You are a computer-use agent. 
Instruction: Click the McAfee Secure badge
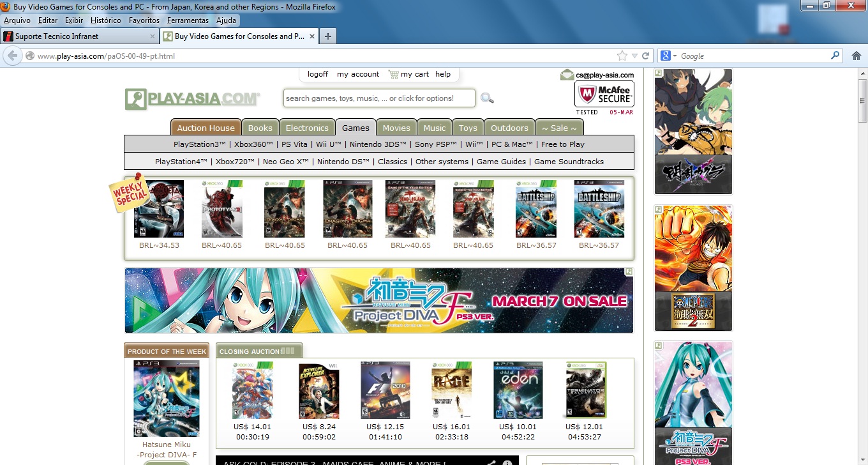click(x=604, y=95)
